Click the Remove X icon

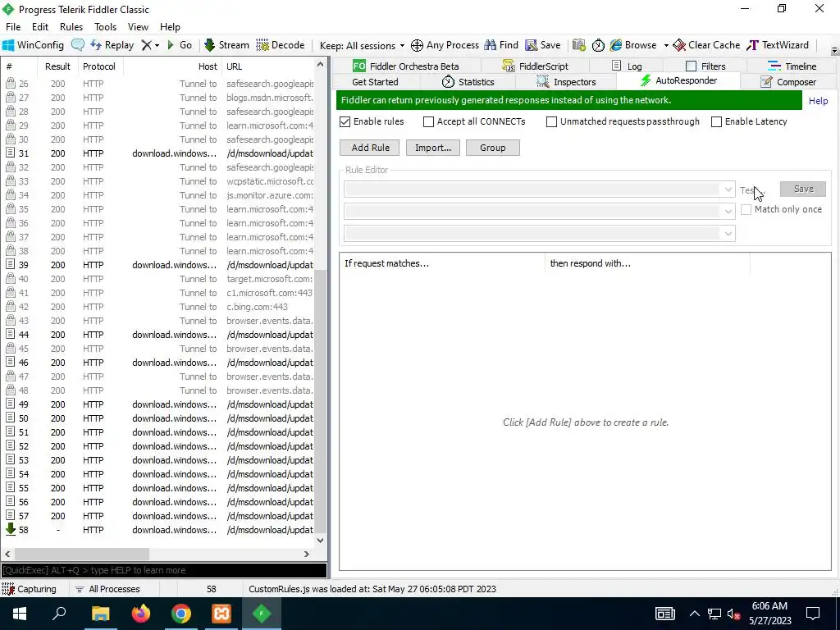tap(146, 45)
